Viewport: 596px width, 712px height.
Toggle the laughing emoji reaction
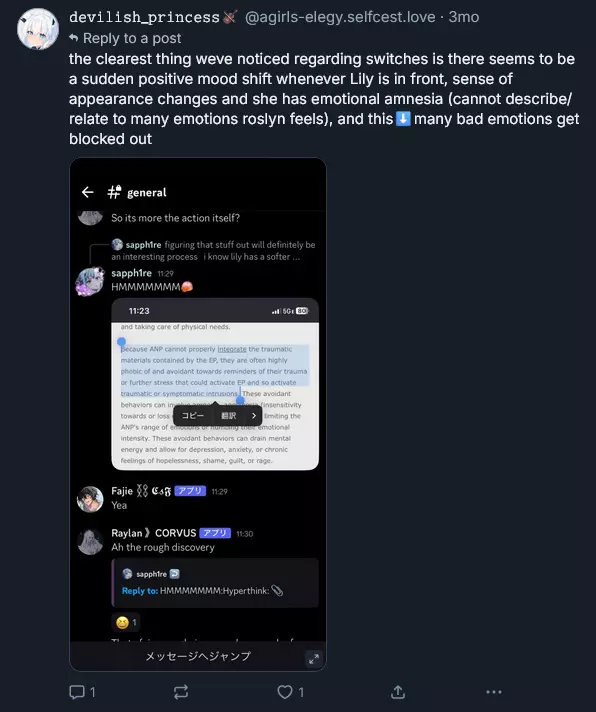pos(126,622)
